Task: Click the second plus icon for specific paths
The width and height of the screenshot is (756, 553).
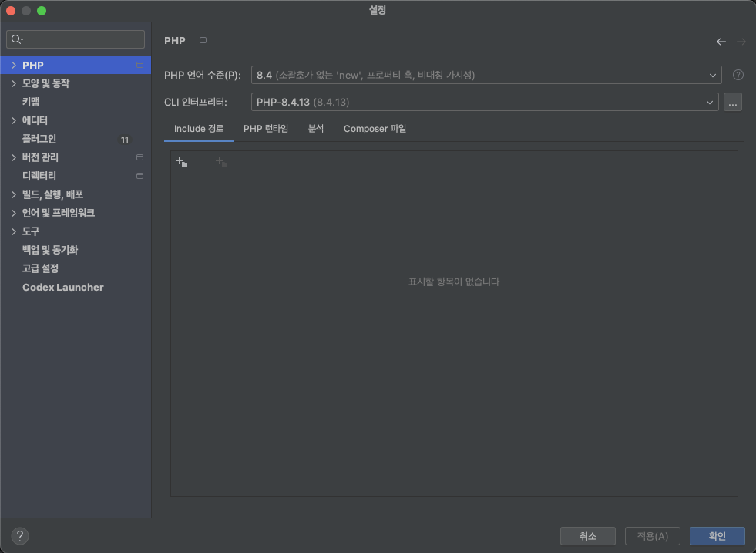Action: click(x=220, y=160)
